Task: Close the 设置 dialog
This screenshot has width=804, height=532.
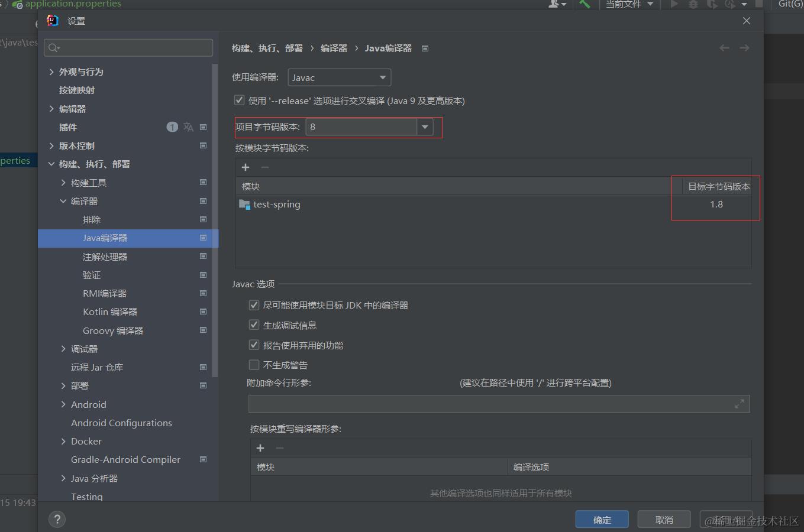Action: click(747, 21)
